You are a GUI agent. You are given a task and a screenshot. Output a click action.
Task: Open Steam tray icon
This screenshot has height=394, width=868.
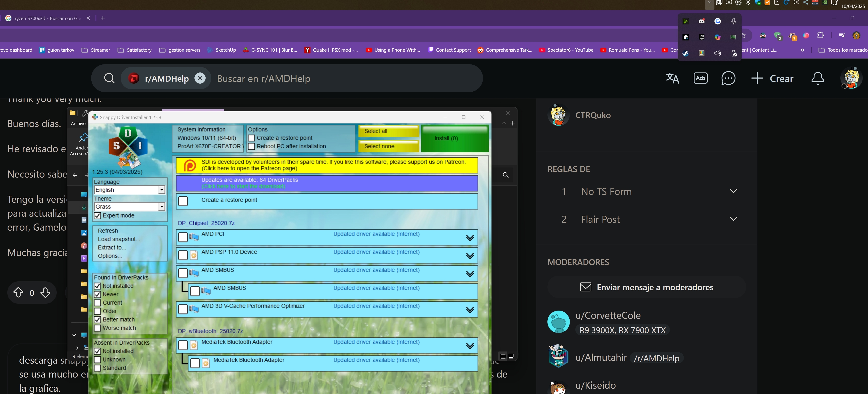tap(685, 53)
